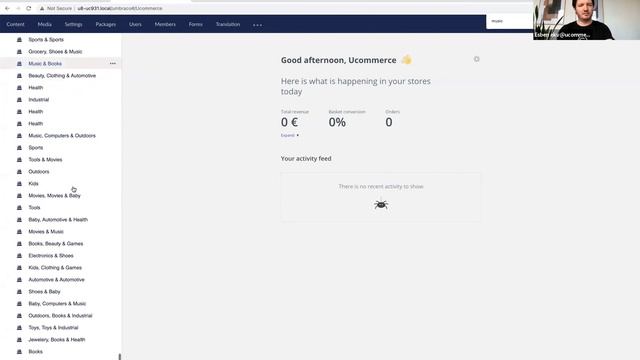Open the Members section

(165, 24)
